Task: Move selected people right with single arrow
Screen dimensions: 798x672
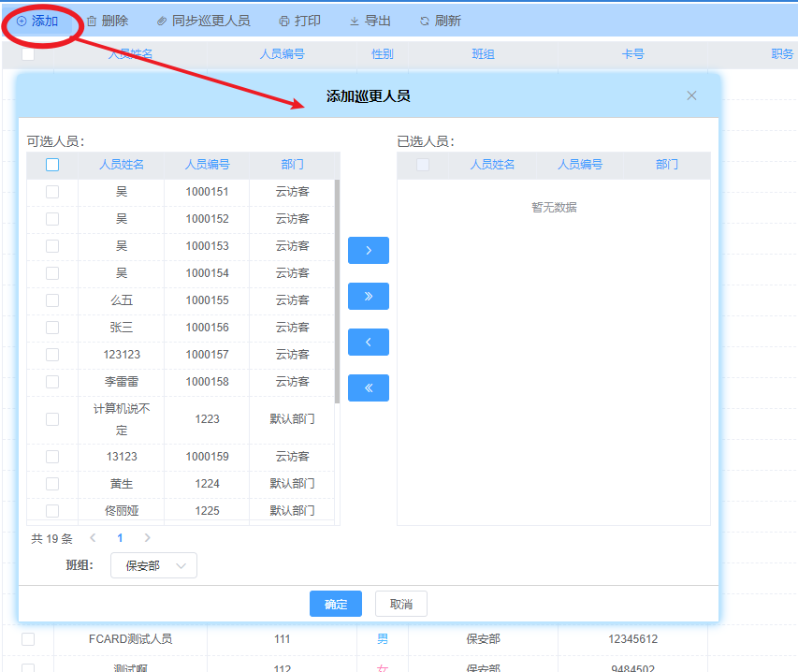Action: pos(369,251)
